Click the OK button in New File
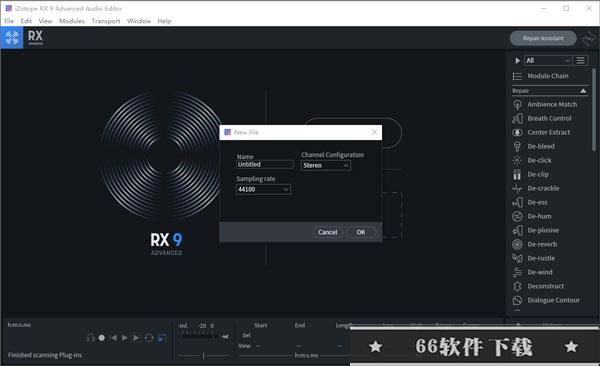The image size is (600, 366). (x=361, y=232)
